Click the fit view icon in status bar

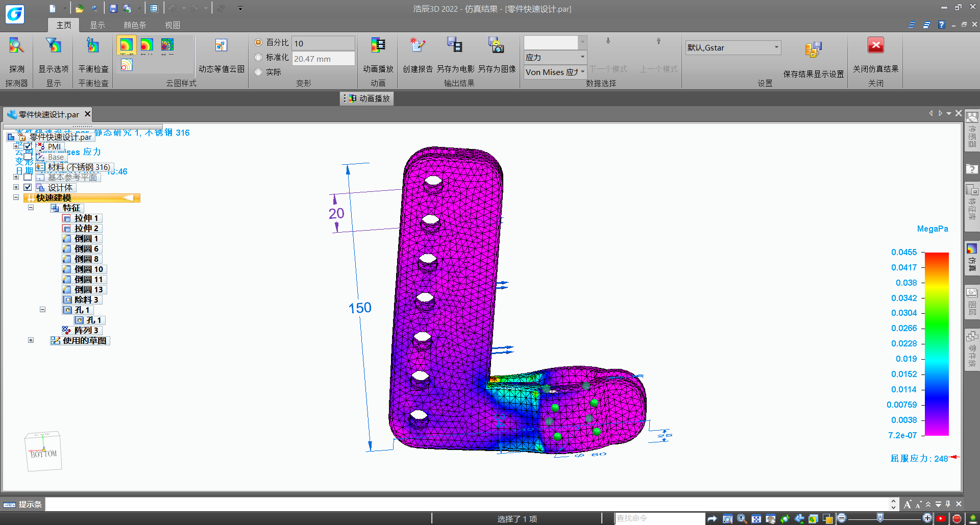[756, 519]
